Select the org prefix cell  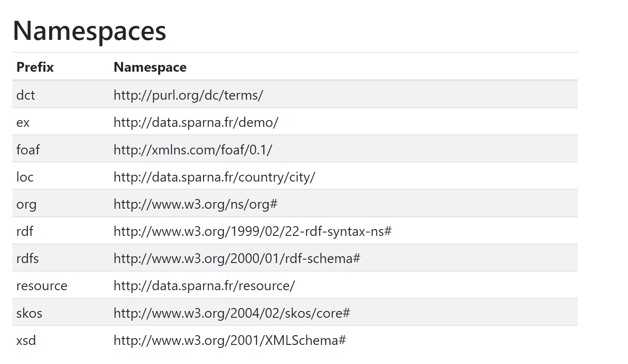[x=26, y=204]
